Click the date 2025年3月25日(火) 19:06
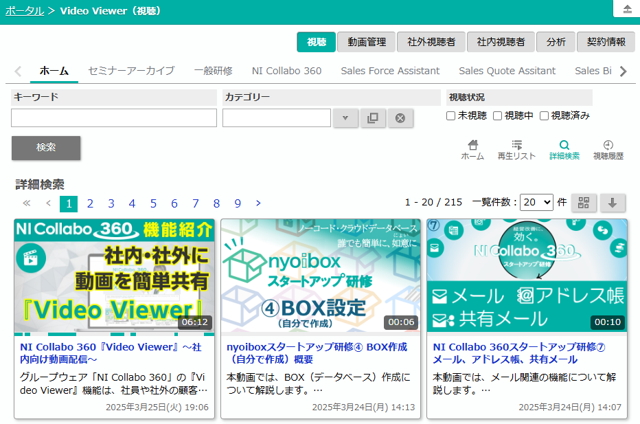The height and width of the screenshot is (424, 640). click(x=157, y=407)
